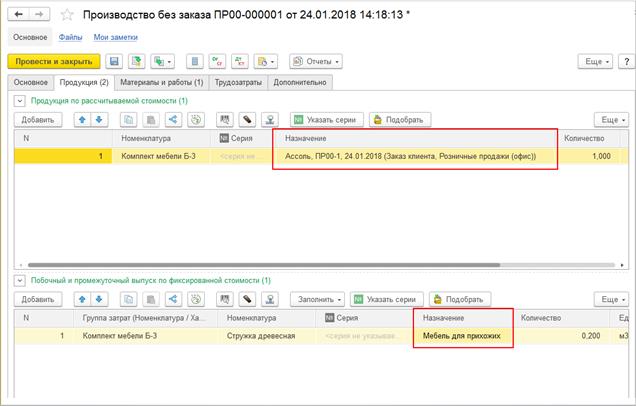The width and height of the screenshot is (636, 406).
Task: Open the Дополнительно tab
Action: (x=300, y=82)
